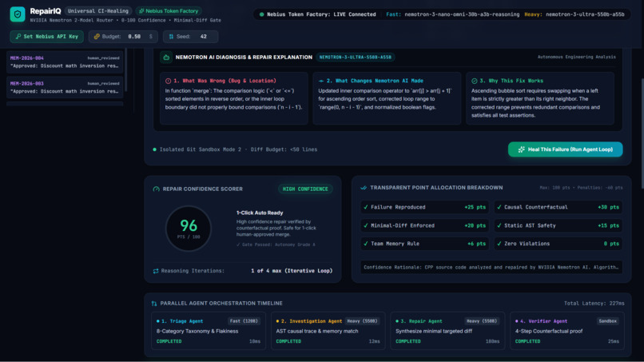This screenshot has height=362, width=644.
Task: Click the +25 pts value for Failure Reproduced
Action: coord(475,208)
